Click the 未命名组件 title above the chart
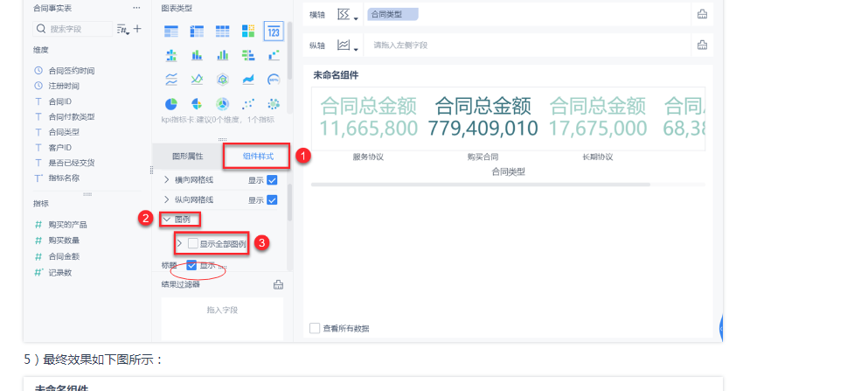This screenshot has width=868, height=391. (336, 75)
